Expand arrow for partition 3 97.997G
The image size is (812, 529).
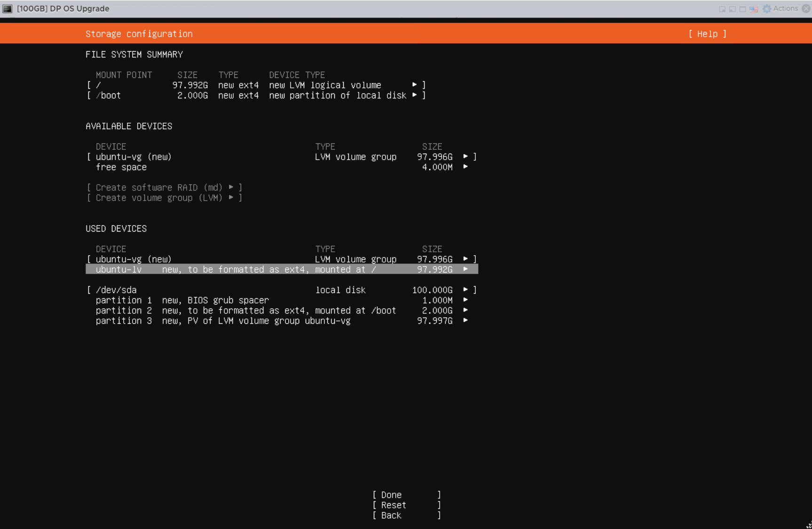point(465,320)
